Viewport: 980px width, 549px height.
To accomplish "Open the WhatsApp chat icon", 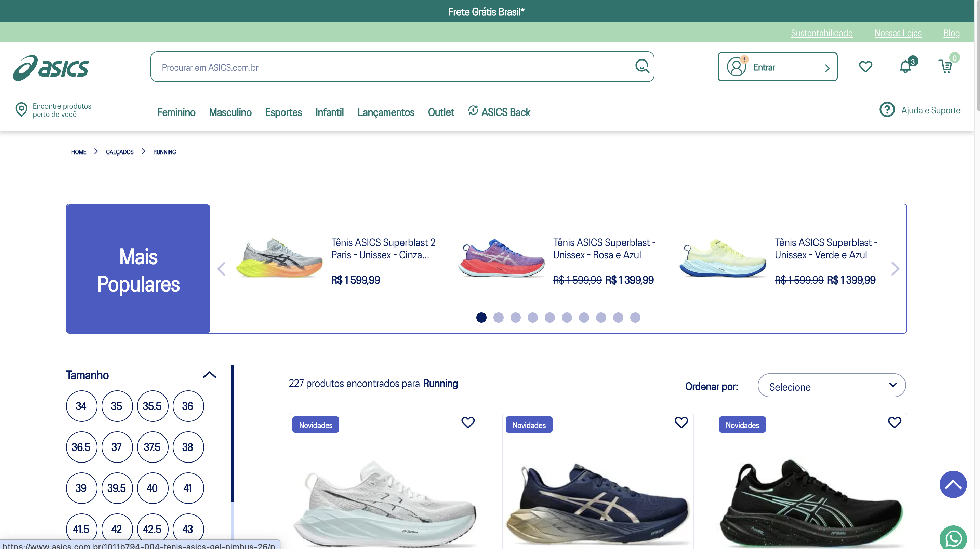I will point(953,538).
